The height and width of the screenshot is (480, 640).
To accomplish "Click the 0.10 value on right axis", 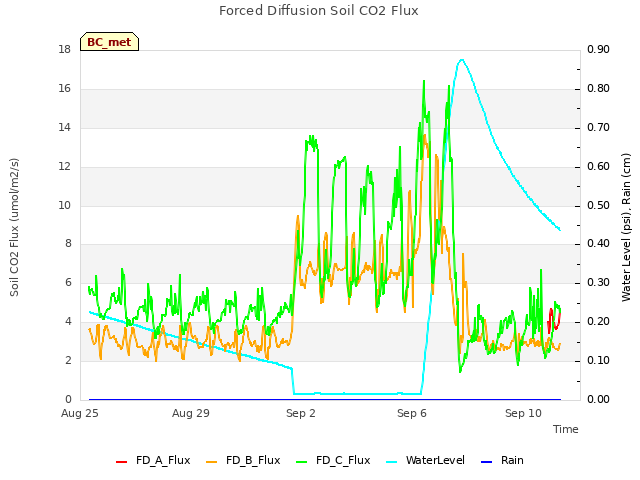I will (x=598, y=361).
